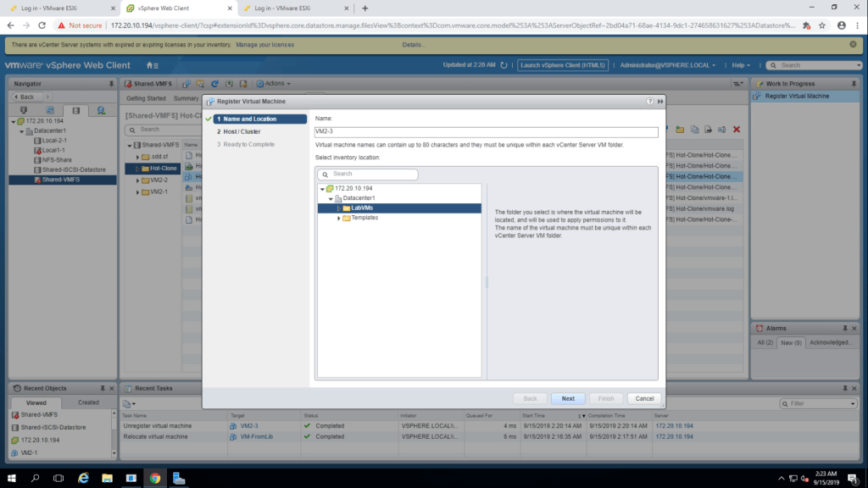Image resolution: width=868 pixels, height=488 pixels.
Task: Switch to the Created tab in Recent Objects
Action: pos(88,402)
